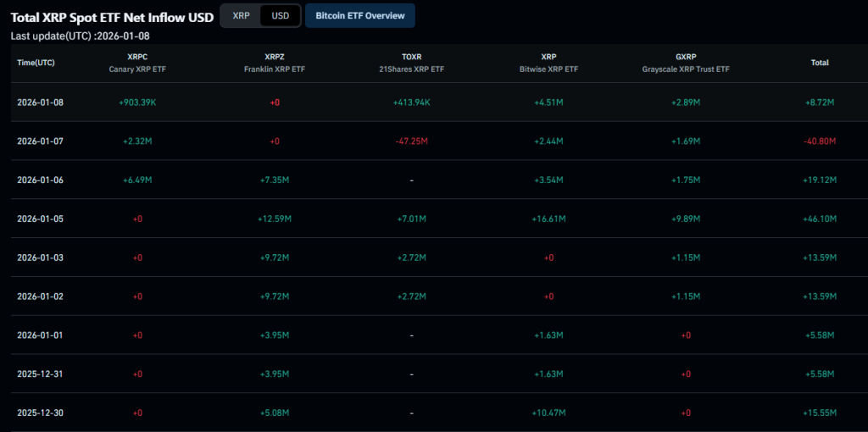
Task: Switch inflow units to XRP
Action: click(241, 15)
